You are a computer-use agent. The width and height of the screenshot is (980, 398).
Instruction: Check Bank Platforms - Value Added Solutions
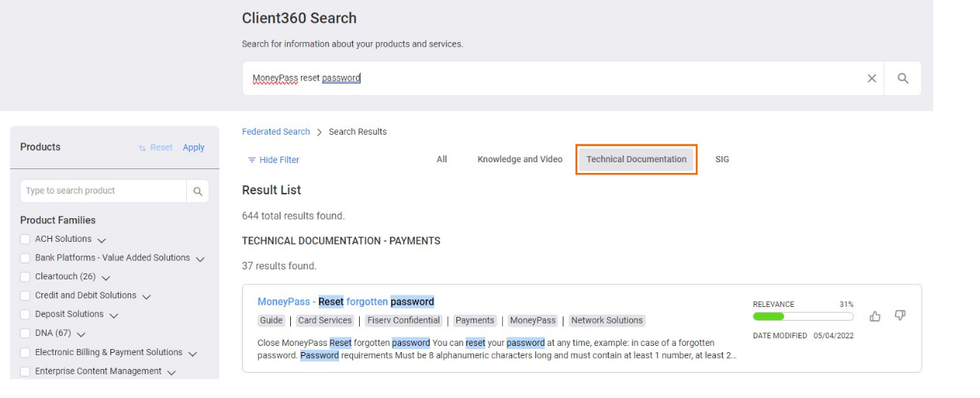point(25,258)
